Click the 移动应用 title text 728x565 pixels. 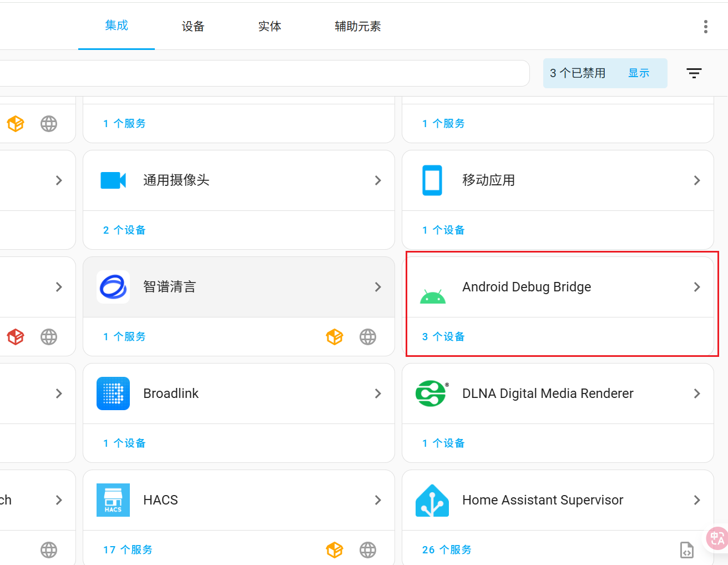pyautogui.click(x=488, y=180)
